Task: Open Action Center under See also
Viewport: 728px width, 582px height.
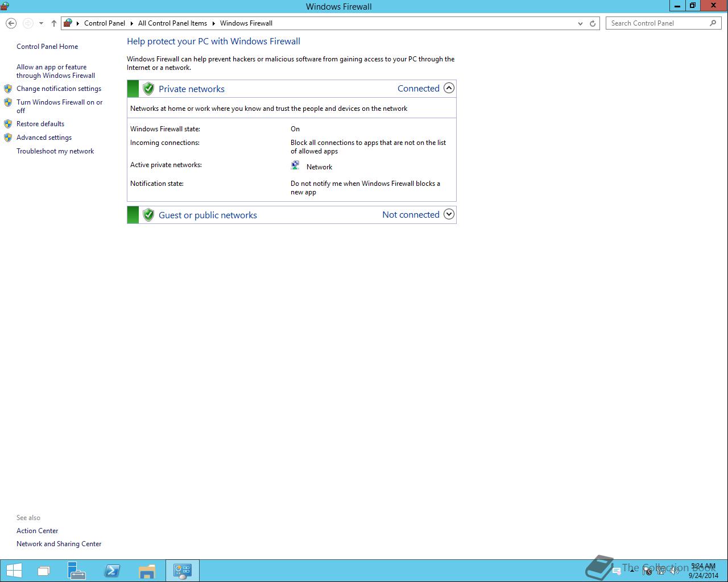Action: pyautogui.click(x=37, y=531)
